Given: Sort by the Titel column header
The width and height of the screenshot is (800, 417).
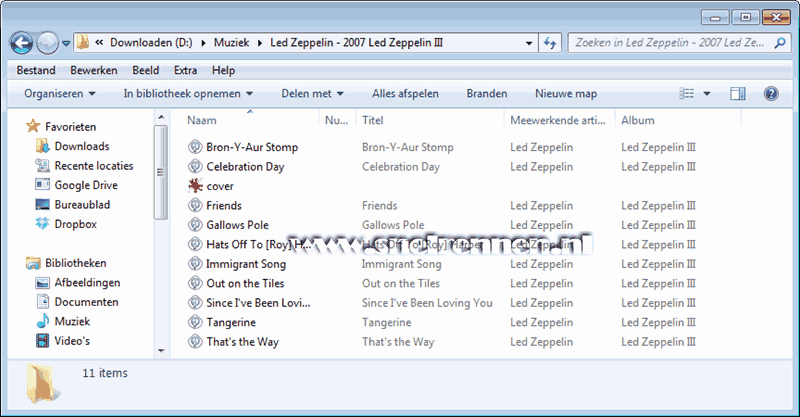Looking at the screenshot, I should pos(372,120).
